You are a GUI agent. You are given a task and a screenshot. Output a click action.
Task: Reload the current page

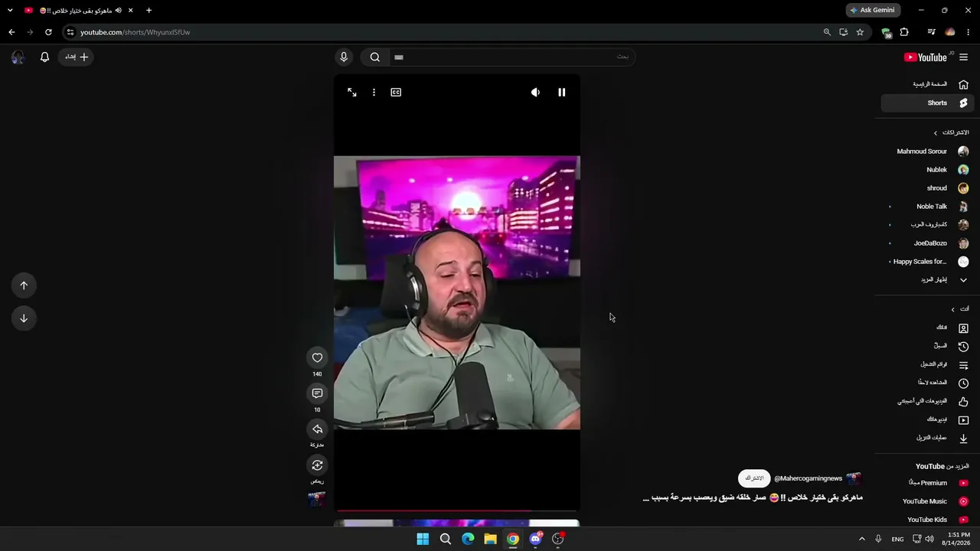(48, 32)
